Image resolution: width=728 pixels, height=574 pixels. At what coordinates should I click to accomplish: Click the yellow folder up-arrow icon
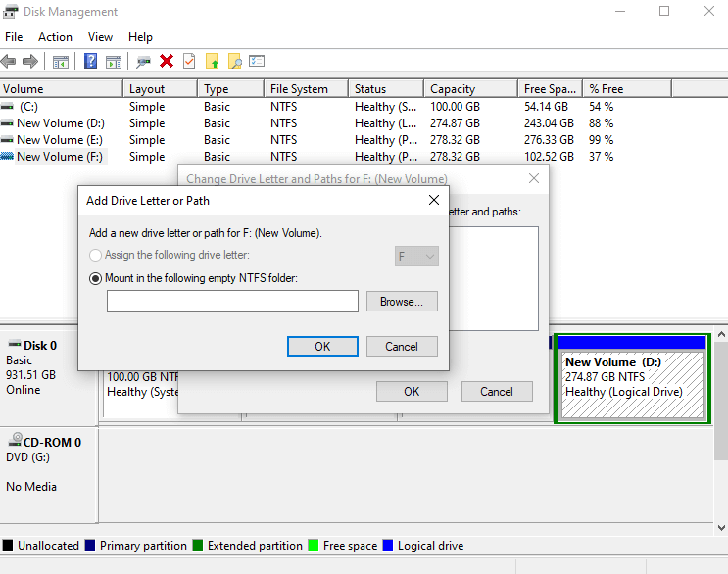coord(213,61)
